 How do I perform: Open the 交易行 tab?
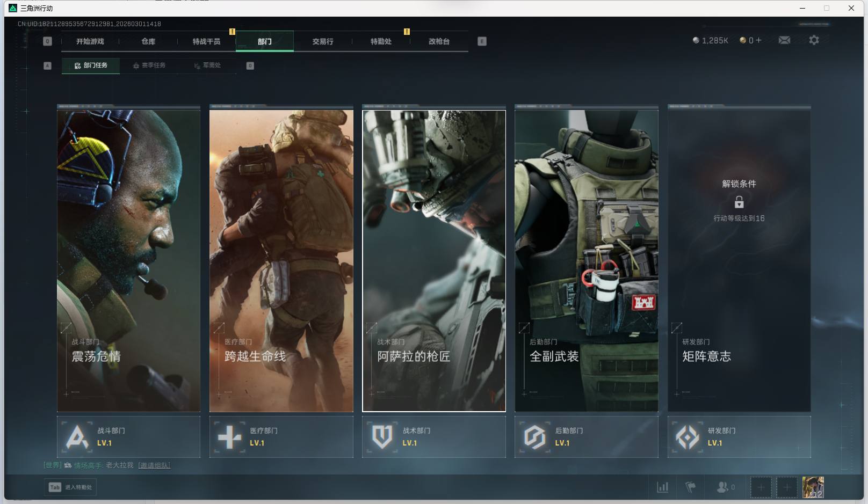(323, 41)
